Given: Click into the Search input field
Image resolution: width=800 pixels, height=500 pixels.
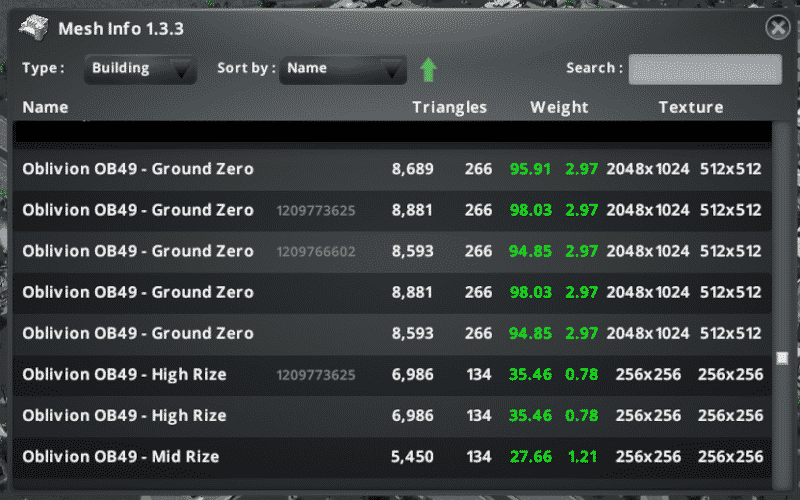Looking at the screenshot, I should pos(705,69).
